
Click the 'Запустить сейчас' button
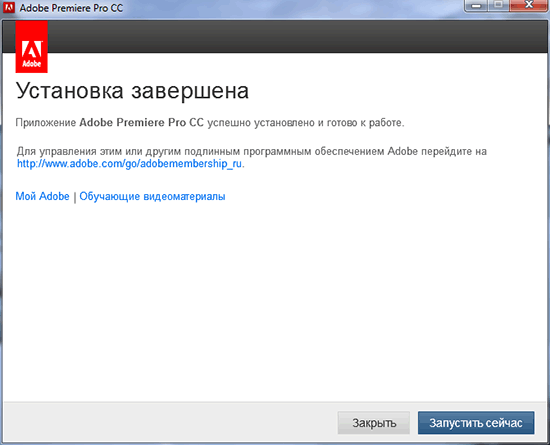[x=476, y=423]
